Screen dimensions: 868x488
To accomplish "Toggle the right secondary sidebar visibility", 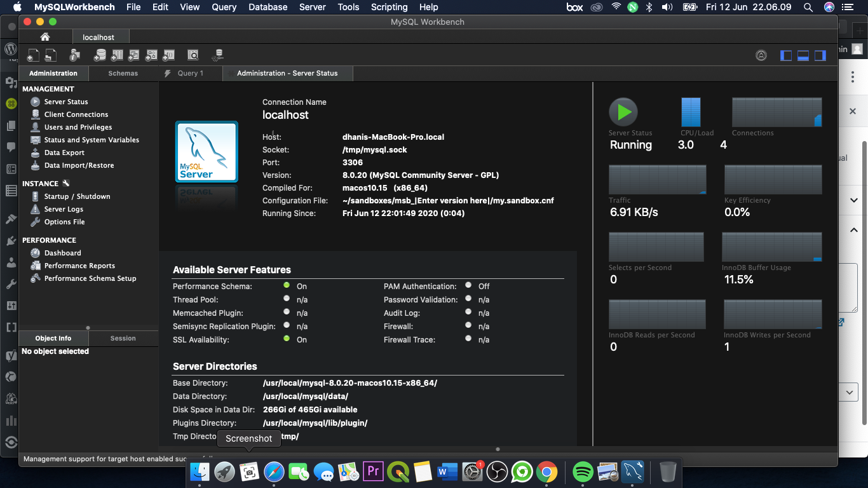I will pyautogui.click(x=820, y=55).
